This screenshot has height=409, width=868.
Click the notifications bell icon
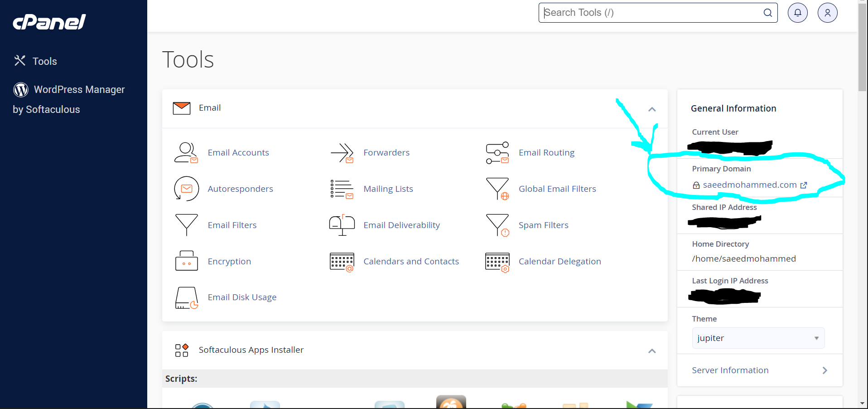[x=797, y=13]
